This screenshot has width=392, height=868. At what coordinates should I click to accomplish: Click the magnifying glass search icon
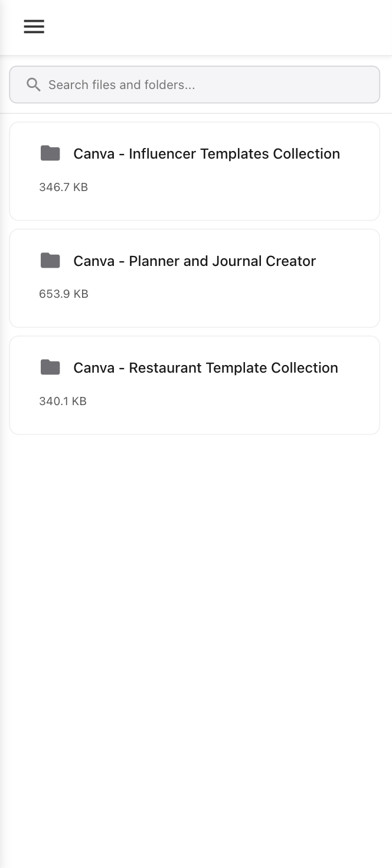(34, 85)
